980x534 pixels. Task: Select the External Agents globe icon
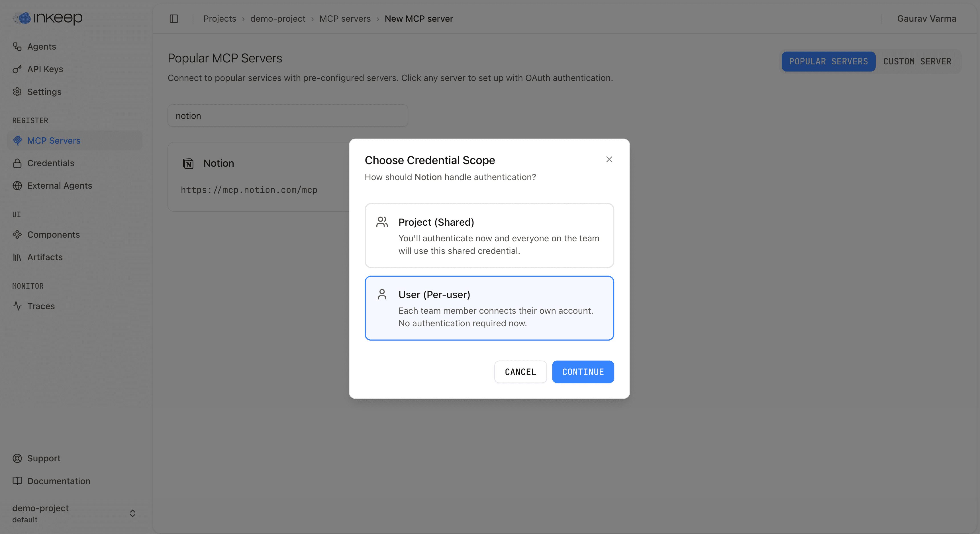click(x=17, y=185)
